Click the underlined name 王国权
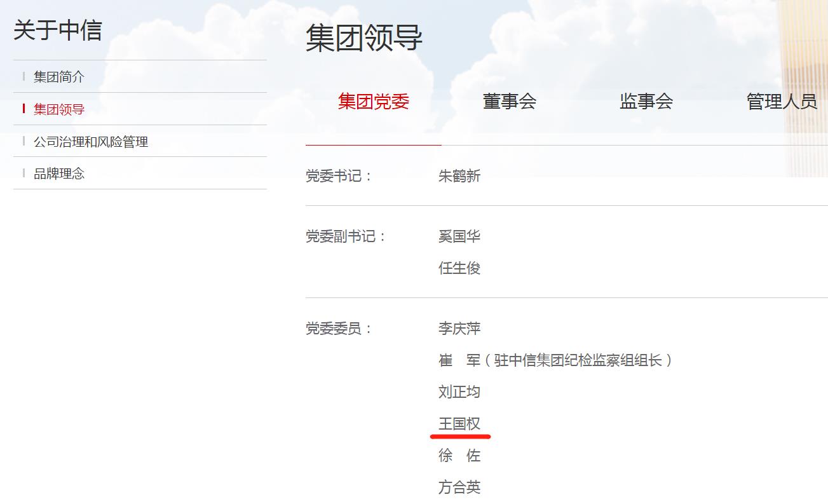 (x=459, y=424)
